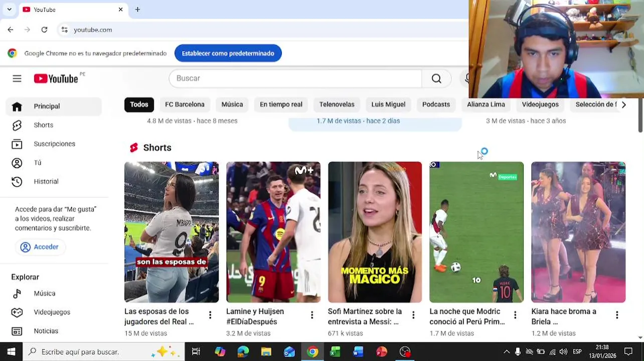Viewport: 644px width, 361px height.
Task: Select the Podcasts filter chip
Action: point(436,104)
